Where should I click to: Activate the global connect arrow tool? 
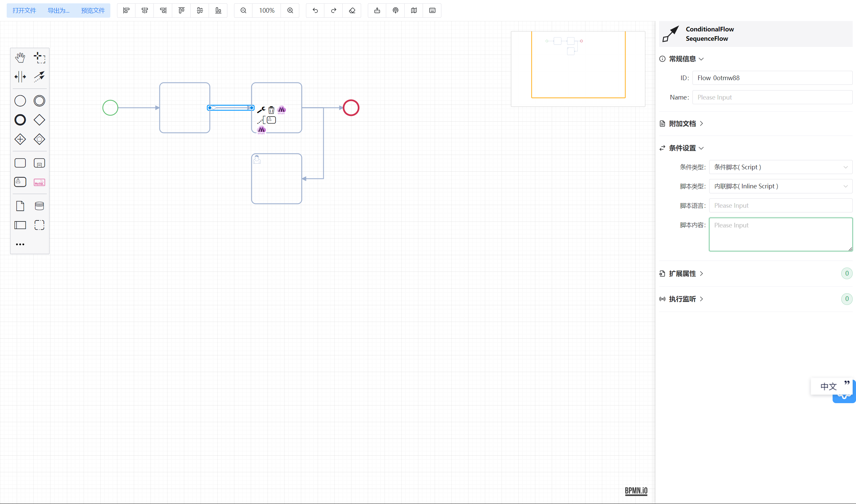click(x=39, y=77)
